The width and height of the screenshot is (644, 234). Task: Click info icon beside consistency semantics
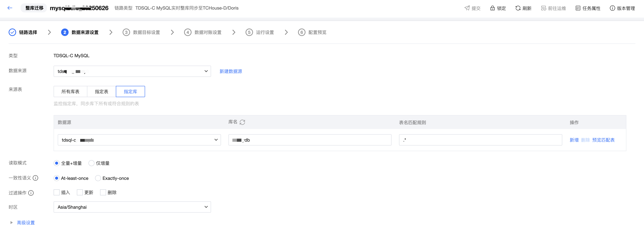[x=35, y=178]
